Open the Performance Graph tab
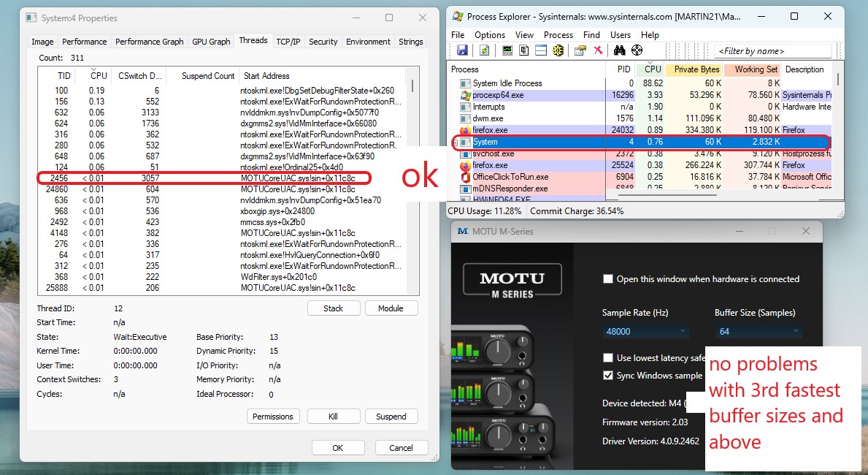The image size is (868, 475). [150, 42]
